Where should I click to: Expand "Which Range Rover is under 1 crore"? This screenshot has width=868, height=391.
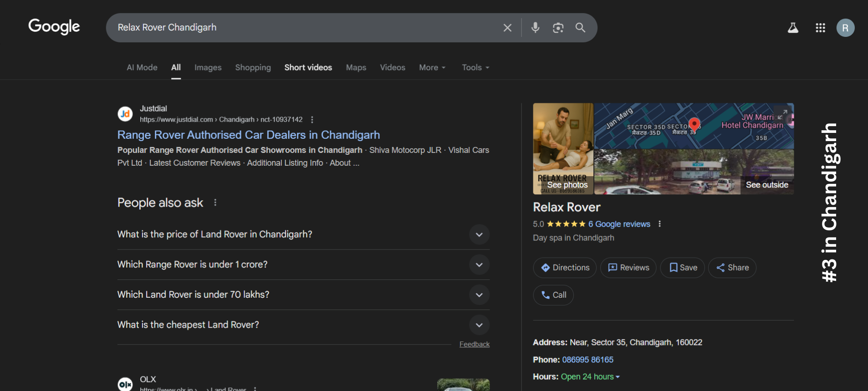click(x=479, y=264)
